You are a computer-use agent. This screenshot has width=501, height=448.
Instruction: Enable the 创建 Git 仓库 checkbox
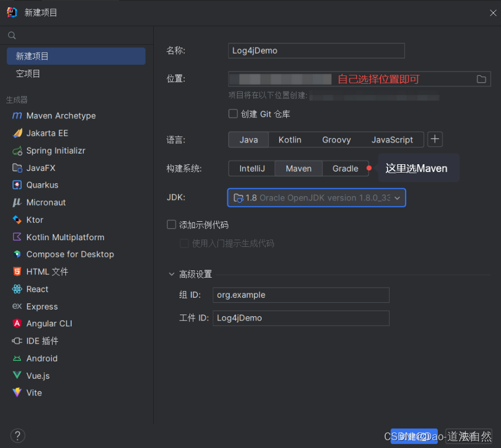click(233, 113)
